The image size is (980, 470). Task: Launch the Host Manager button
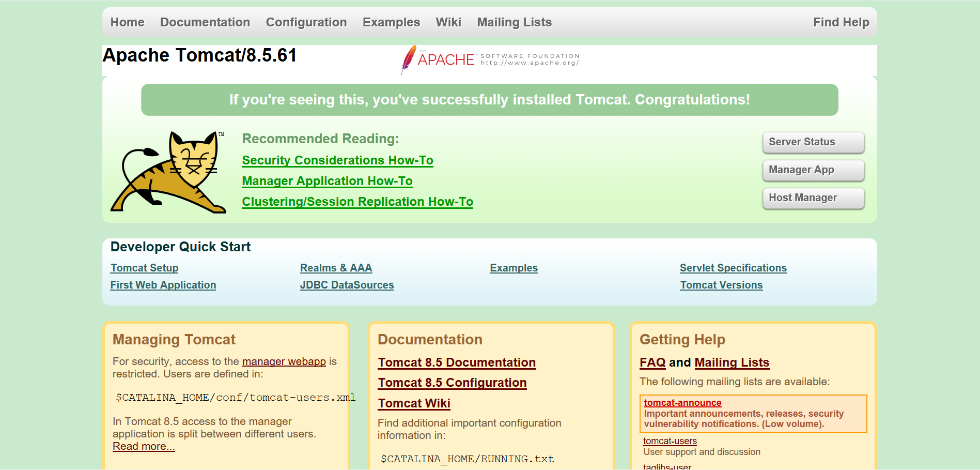pyautogui.click(x=813, y=198)
